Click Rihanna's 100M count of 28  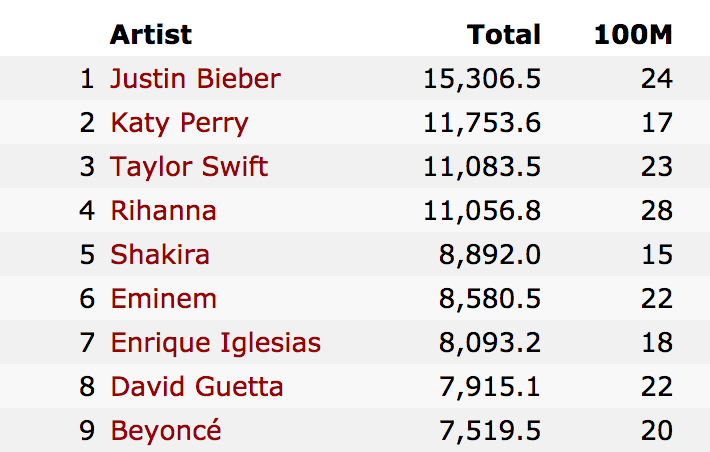point(657,211)
